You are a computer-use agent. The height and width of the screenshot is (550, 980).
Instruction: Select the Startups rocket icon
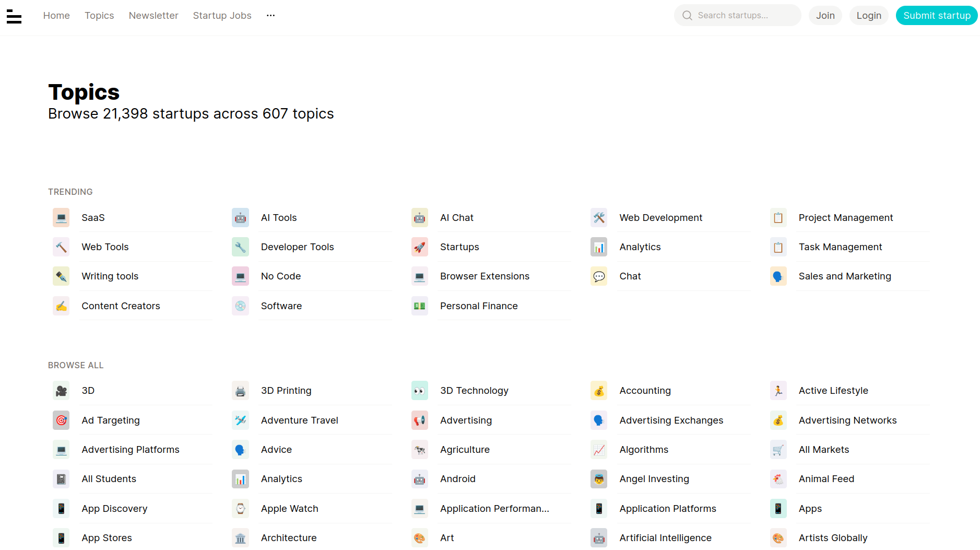(x=420, y=247)
